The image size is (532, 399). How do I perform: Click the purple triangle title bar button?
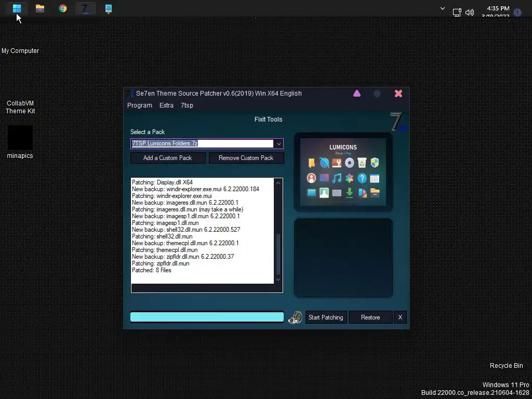pos(357,94)
